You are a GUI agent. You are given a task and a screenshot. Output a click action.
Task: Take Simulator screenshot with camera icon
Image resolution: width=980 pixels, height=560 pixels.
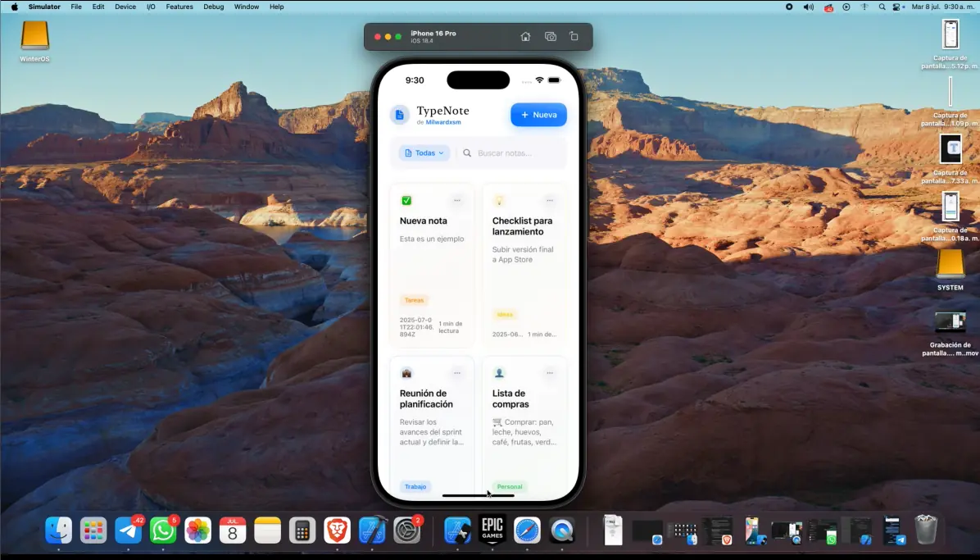(550, 37)
